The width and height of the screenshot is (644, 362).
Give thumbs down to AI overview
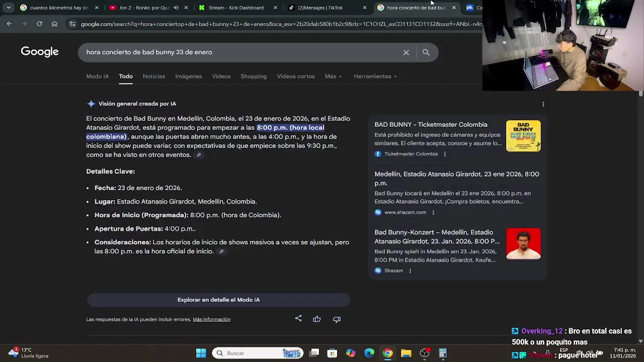pos(337,319)
